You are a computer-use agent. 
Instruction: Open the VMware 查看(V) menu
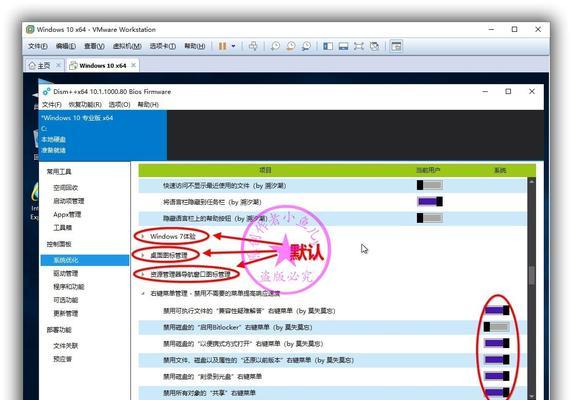pos(94,46)
